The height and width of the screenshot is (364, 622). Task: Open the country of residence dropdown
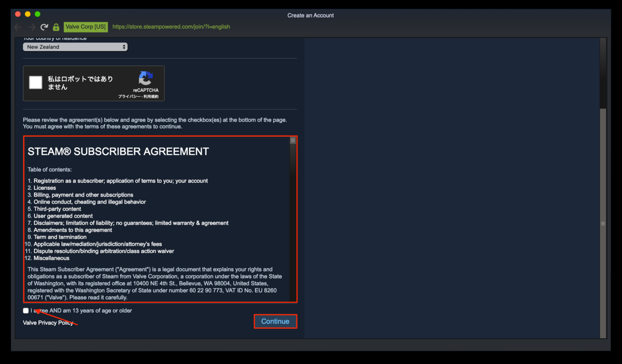[75, 47]
